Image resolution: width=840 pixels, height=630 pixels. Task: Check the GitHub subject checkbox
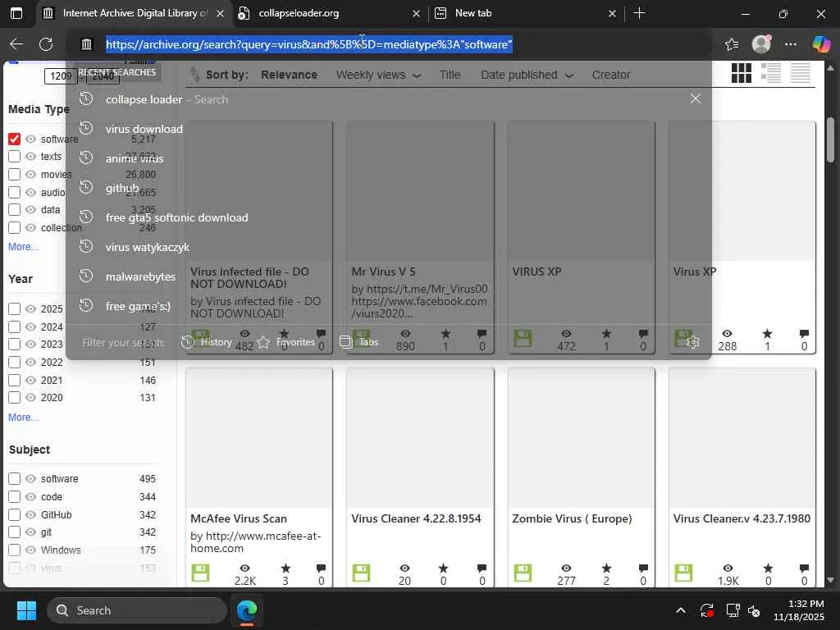(x=15, y=515)
